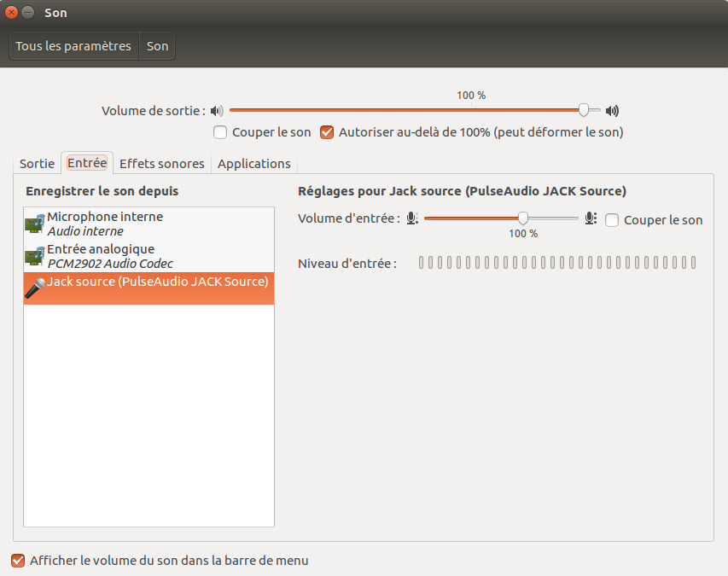
Task: Click the Jack source microphone icon
Action: pos(35,288)
